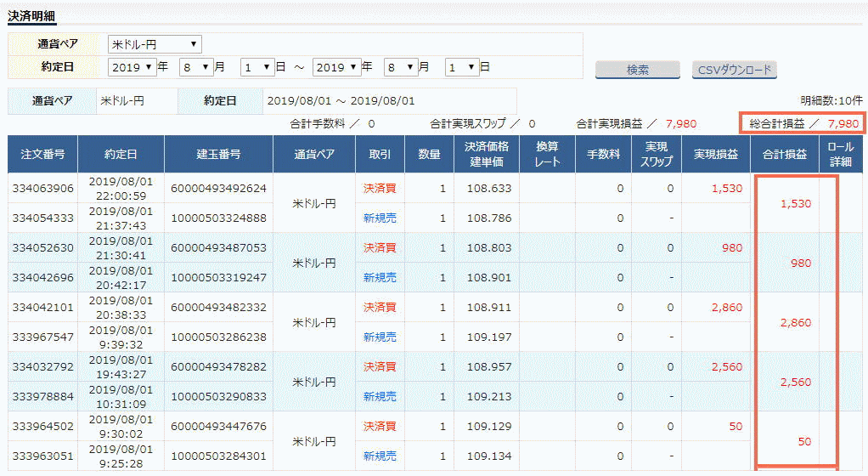This screenshot has width=868, height=476.
Task: Select order number 334063906 in the table
Action: coord(43,188)
